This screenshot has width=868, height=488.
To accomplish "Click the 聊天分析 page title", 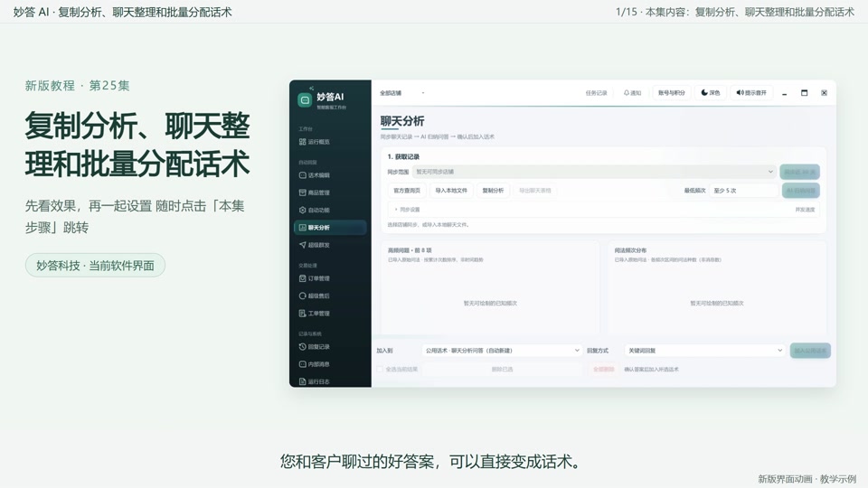I will 402,121.
